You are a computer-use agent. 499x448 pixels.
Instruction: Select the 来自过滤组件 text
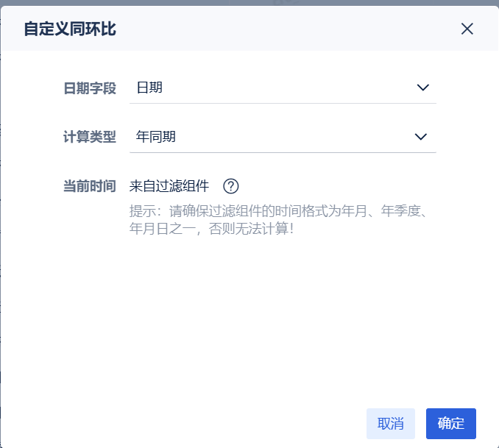169,186
